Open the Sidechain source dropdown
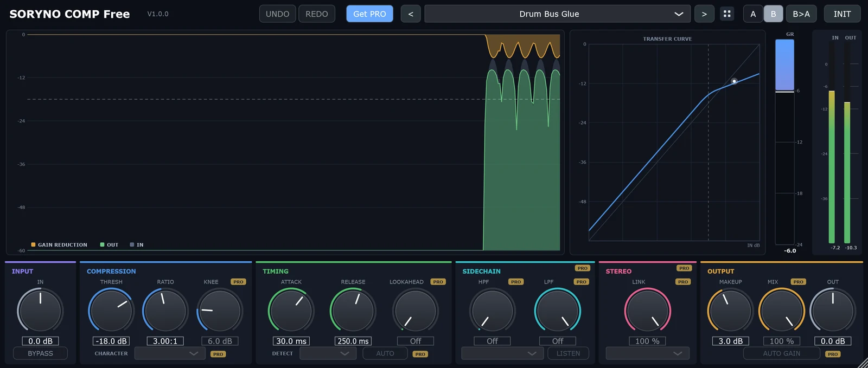This screenshot has height=368, width=868. coord(502,353)
